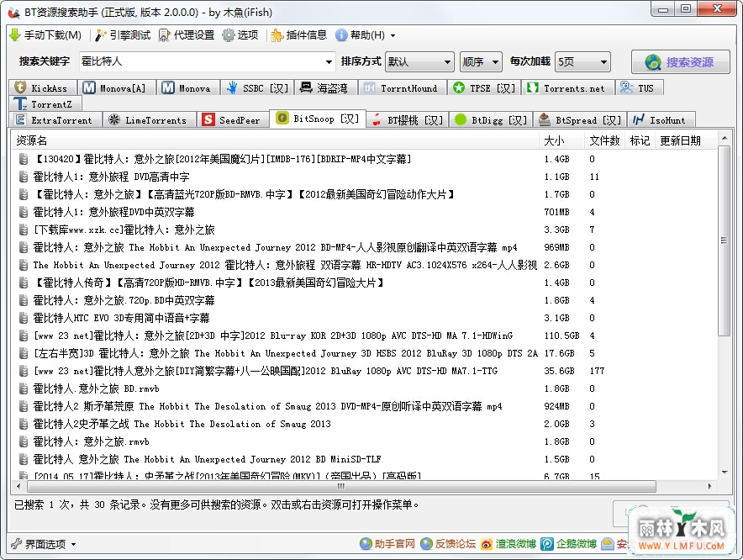
Task: Open the 反馈论坛 feedback forum link
Action: tap(448, 544)
